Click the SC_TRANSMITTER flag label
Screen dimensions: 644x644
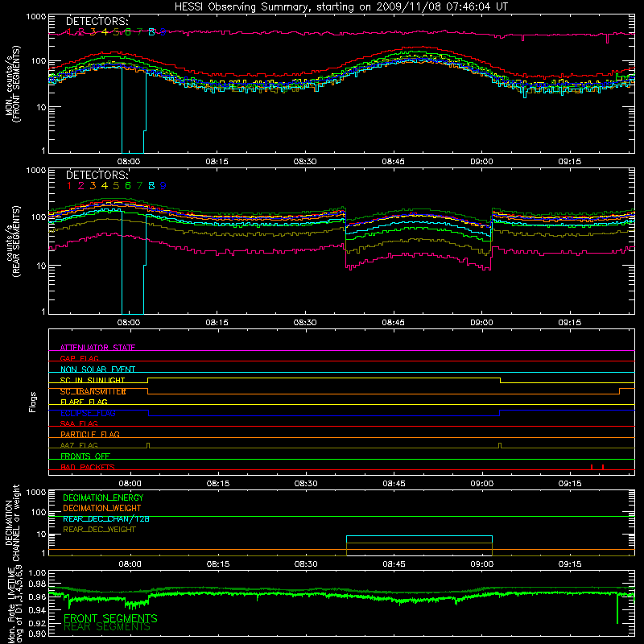click(93, 391)
